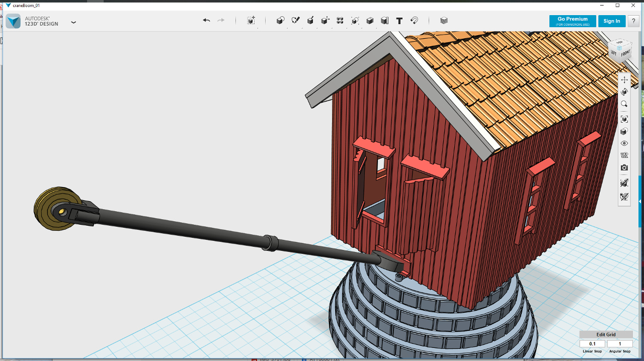Toggle the show/hide eye icon
644x361 pixels.
pos(624,143)
